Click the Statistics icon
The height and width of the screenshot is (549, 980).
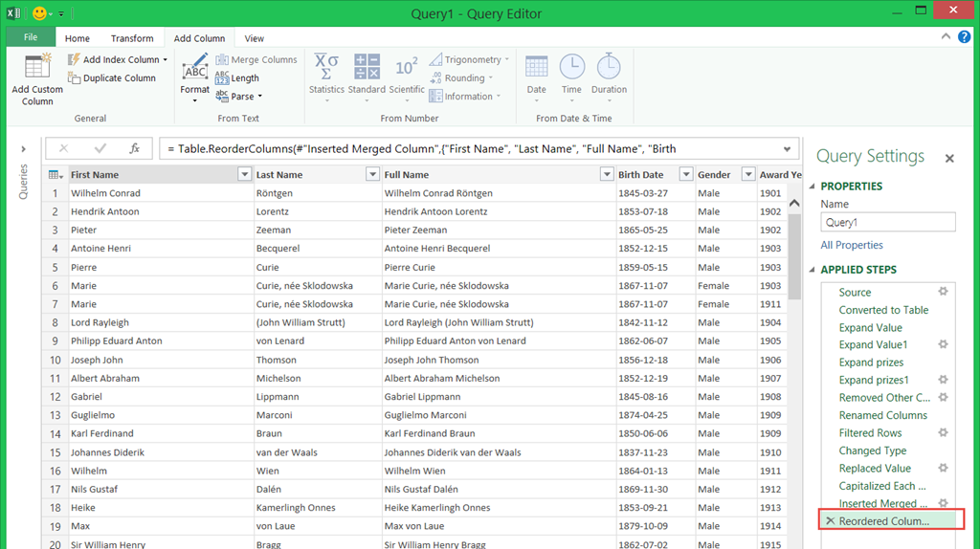point(326,69)
